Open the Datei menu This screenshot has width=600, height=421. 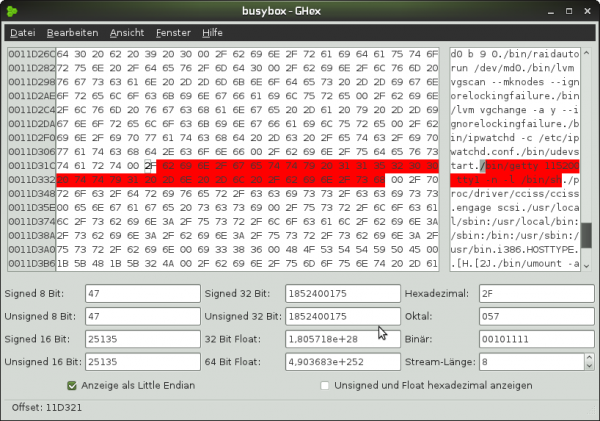click(x=22, y=33)
